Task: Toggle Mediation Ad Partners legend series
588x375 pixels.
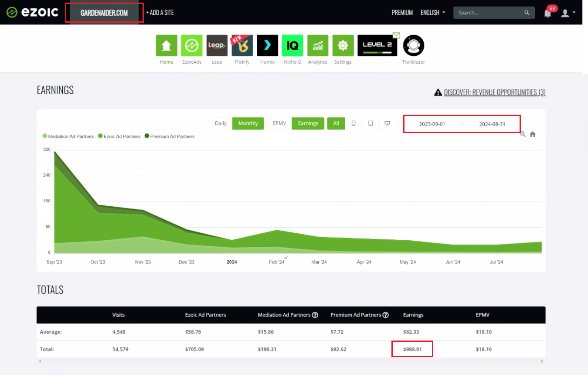Action: pyautogui.click(x=68, y=136)
